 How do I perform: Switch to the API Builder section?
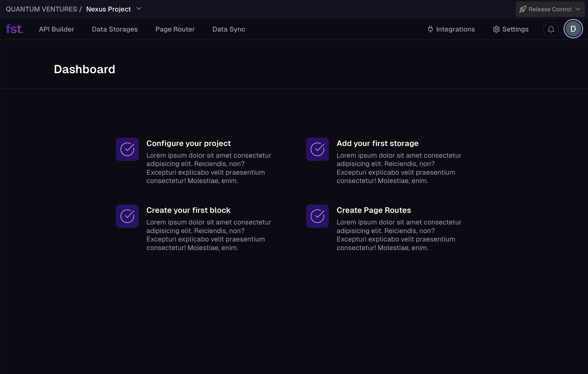pyautogui.click(x=57, y=29)
